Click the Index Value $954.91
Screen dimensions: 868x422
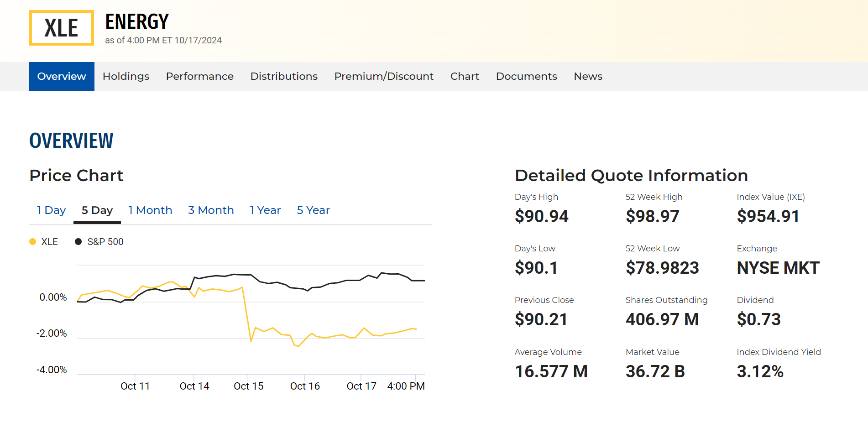coord(768,216)
